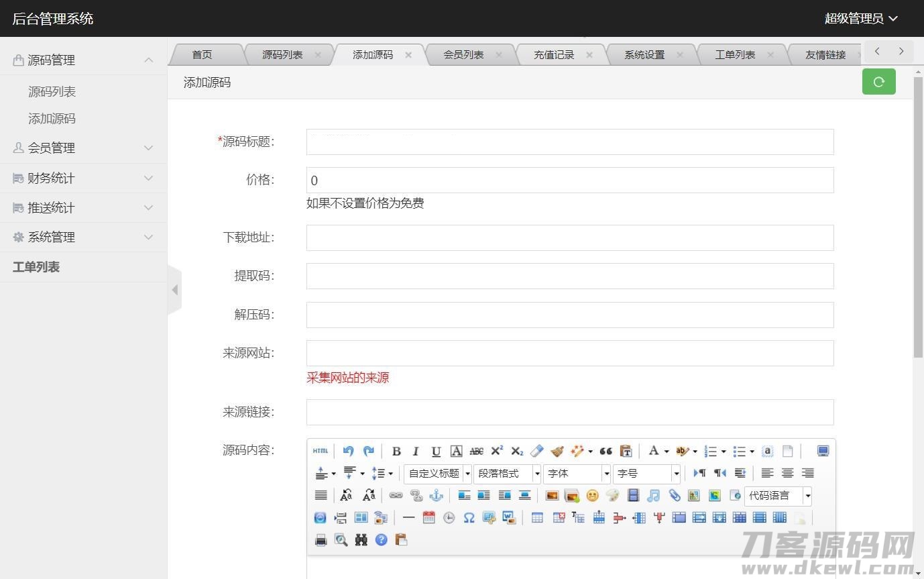Image resolution: width=924 pixels, height=579 pixels.
Task: Expand the 会员管理 sidebar section
Action: 50,148
